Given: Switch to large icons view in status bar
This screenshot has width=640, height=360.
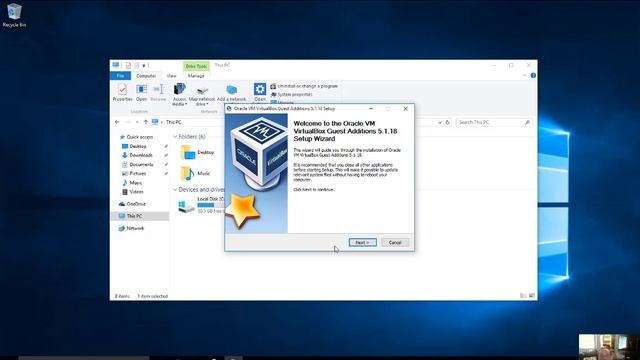Looking at the screenshot, I should pyautogui.click(x=531, y=296).
